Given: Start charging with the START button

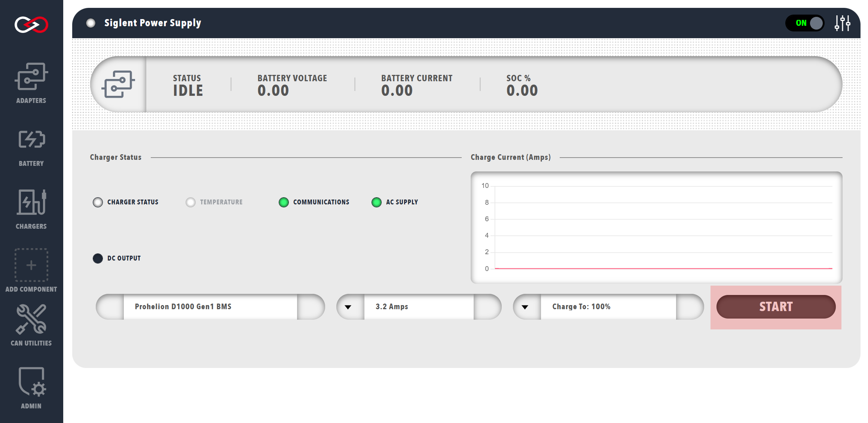Looking at the screenshot, I should tap(776, 307).
